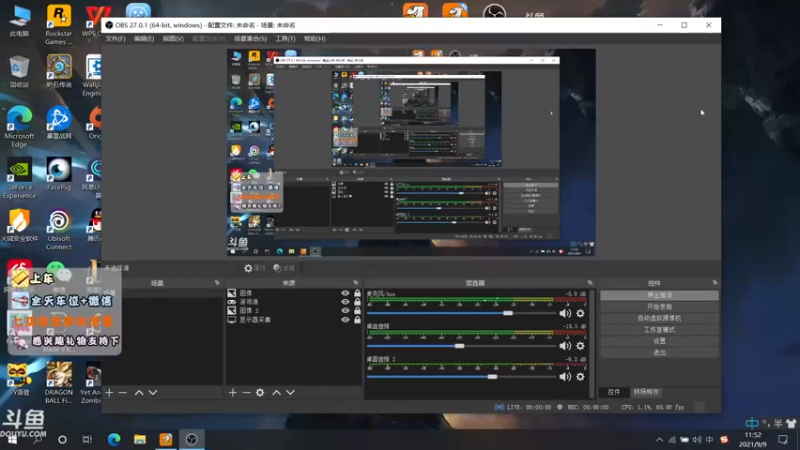Mute the 麦克风/Aux audio channel
This screenshot has height=450, width=800.
click(565, 313)
